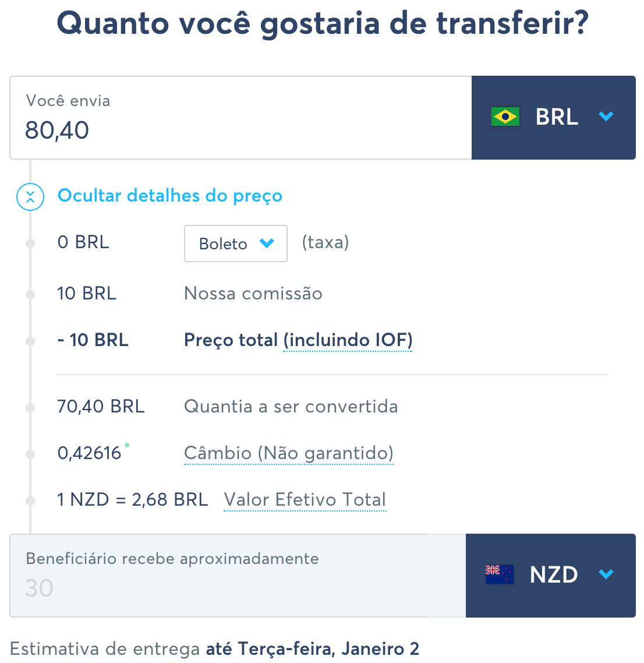Image resolution: width=644 pixels, height=663 pixels.
Task: Select the BRL source currency label
Action: click(x=557, y=117)
